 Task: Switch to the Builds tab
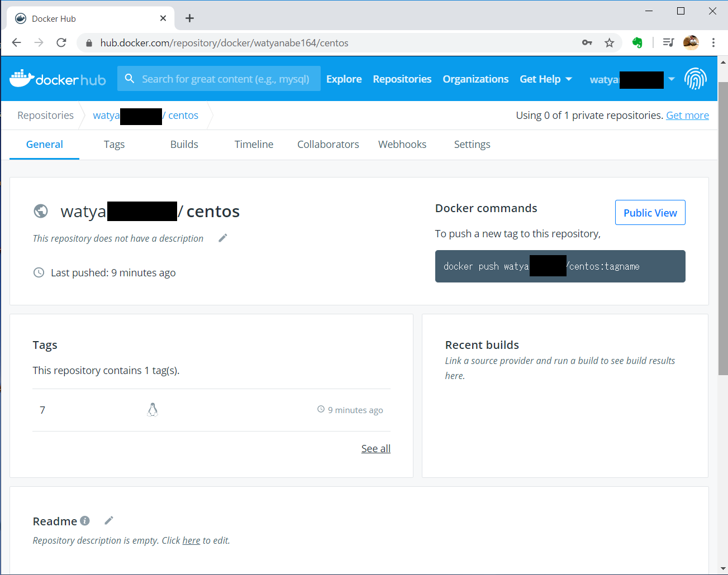184,145
